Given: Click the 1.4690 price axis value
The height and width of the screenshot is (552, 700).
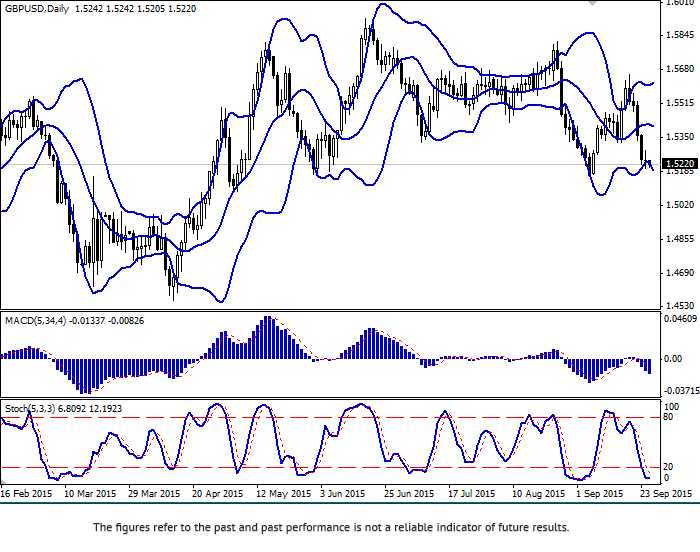Looking at the screenshot, I should pos(680,272).
